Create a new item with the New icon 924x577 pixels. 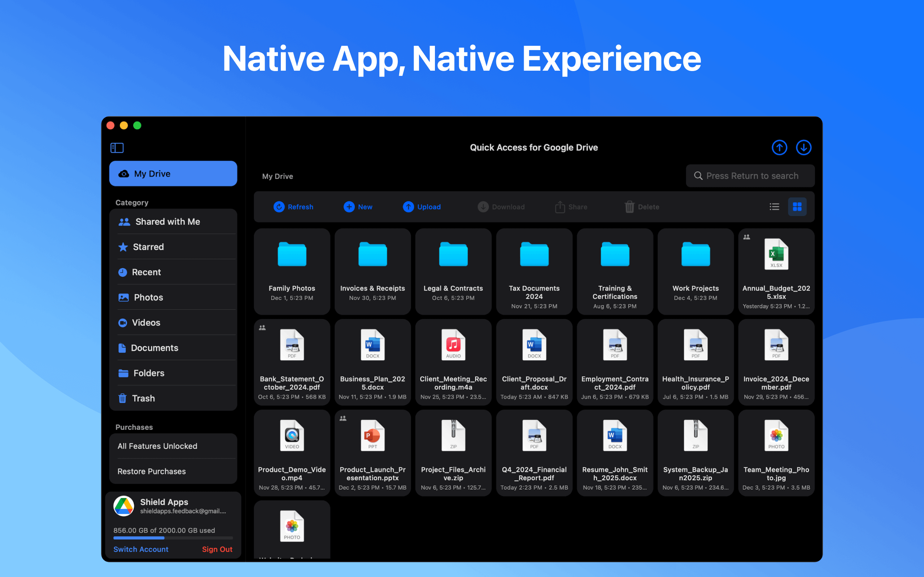(x=357, y=206)
